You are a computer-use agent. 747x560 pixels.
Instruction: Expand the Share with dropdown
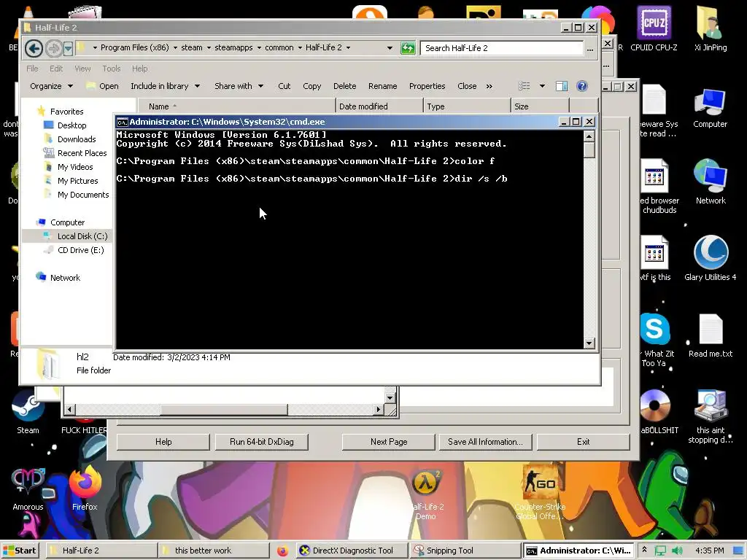click(x=239, y=86)
